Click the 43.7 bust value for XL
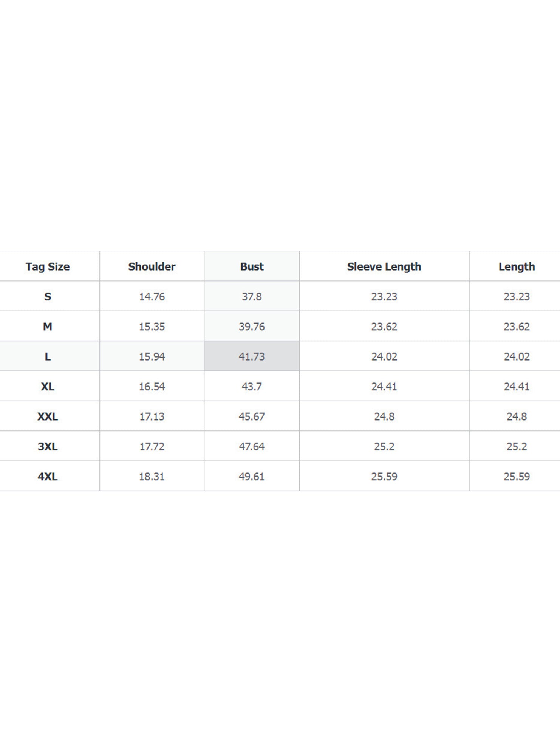 [252, 386]
